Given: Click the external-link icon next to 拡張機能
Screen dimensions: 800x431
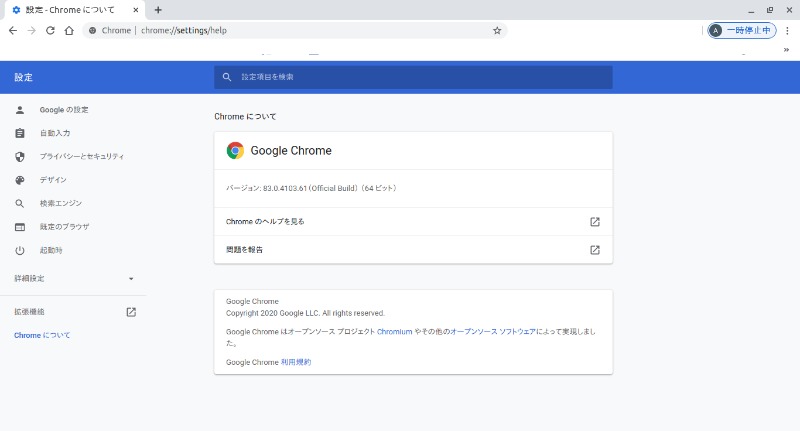Looking at the screenshot, I should point(131,312).
